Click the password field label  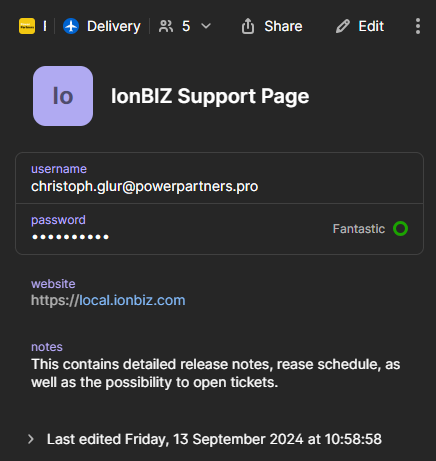(x=58, y=220)
